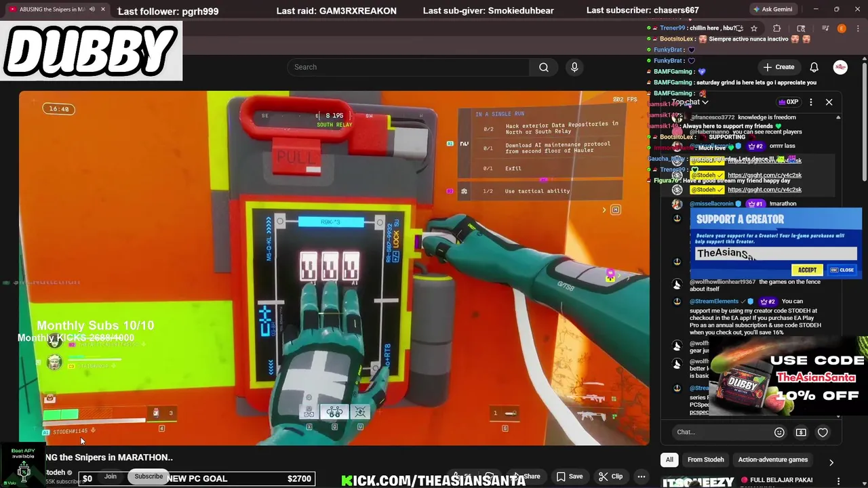Click the video player area

pos(334,268)
